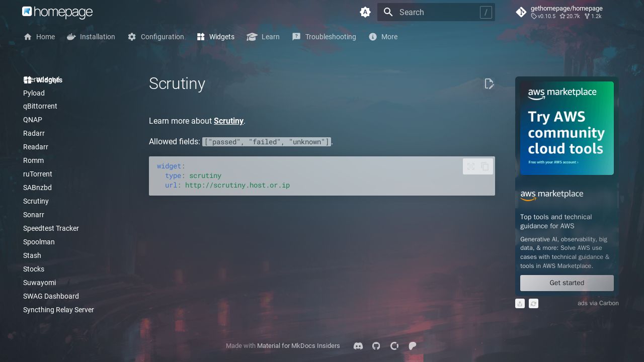Expand the More navigation menu
644x362 pixels.
click(x=383, y=37)
